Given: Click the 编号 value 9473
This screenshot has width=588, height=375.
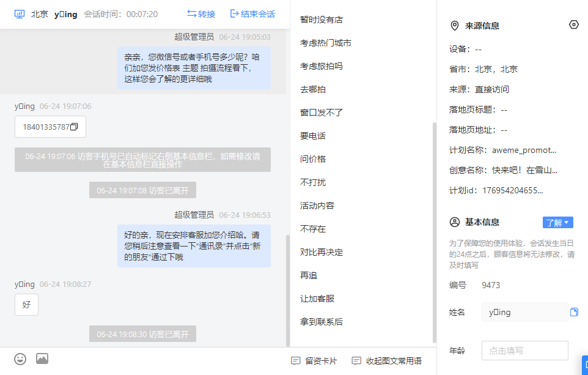Looking at the screenshot, I should tap(491, 285).
